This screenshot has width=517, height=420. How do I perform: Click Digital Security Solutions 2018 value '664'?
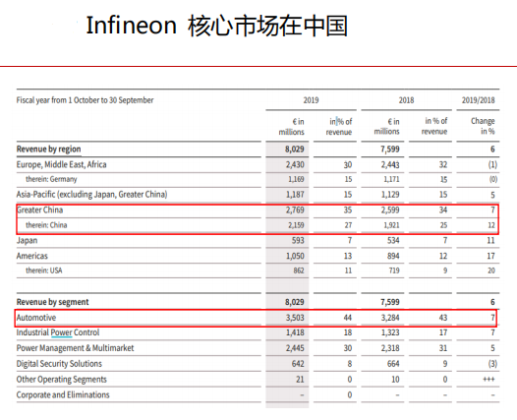click(x=393, y=364)
